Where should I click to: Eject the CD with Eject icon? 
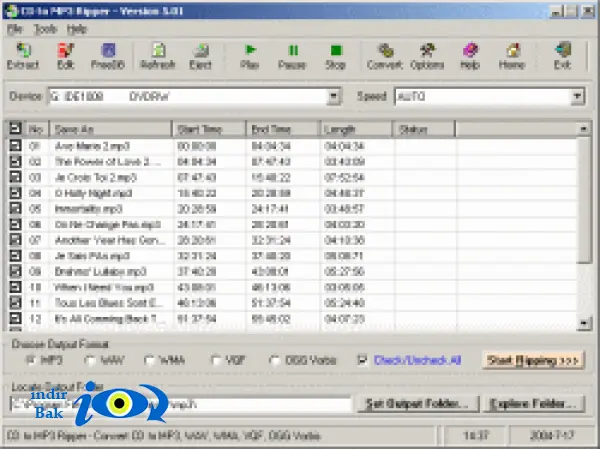point(200,56)
